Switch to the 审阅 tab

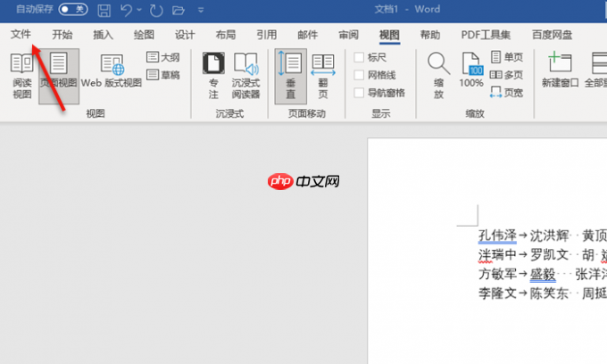coord(349,35)
